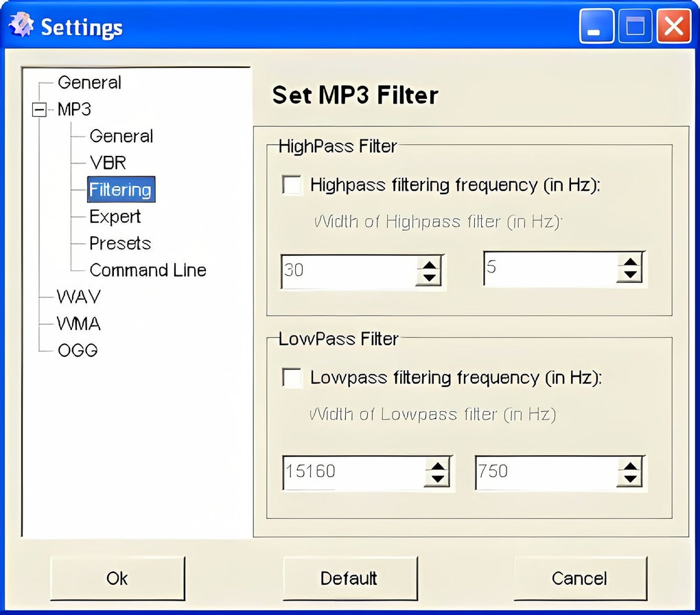Increase lowpass width 750 with up arrow
Screen dimensions: 700x615
coord(630,466)
